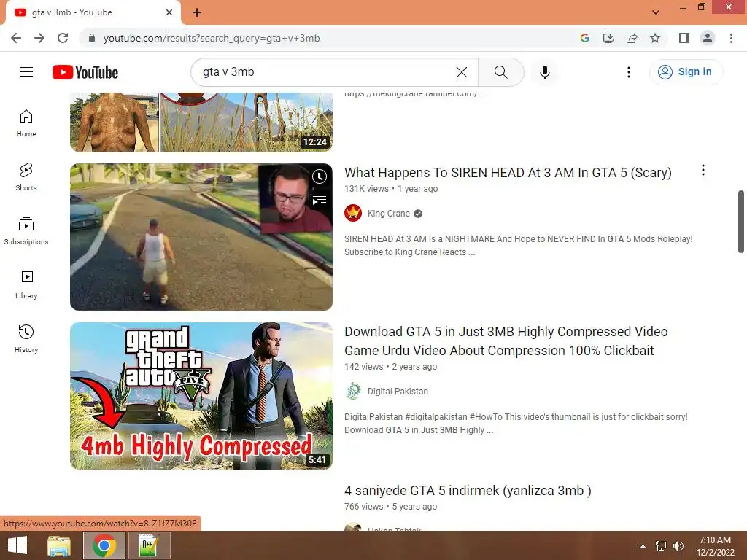Open the King Crane channel name link

coord(388,214)
